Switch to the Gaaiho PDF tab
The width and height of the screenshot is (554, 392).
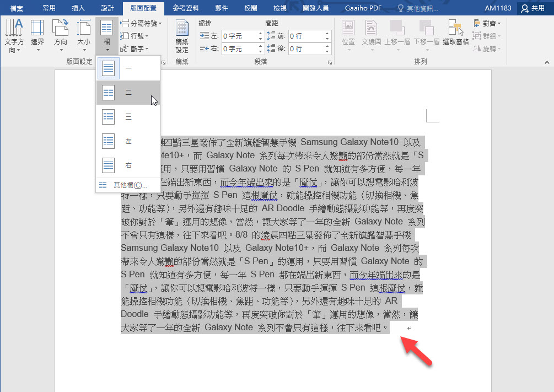(x=363, y=8)
